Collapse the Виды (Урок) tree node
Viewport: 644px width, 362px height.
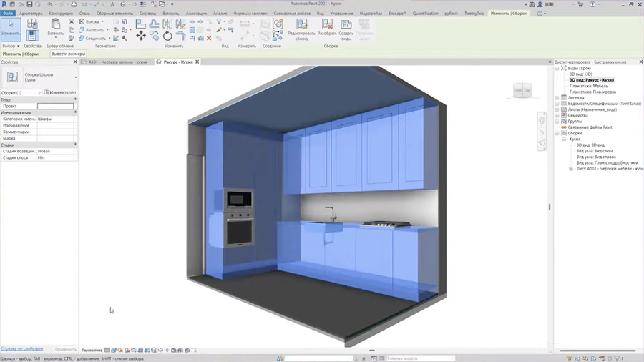pyautogui.click(x=557, y=68)
